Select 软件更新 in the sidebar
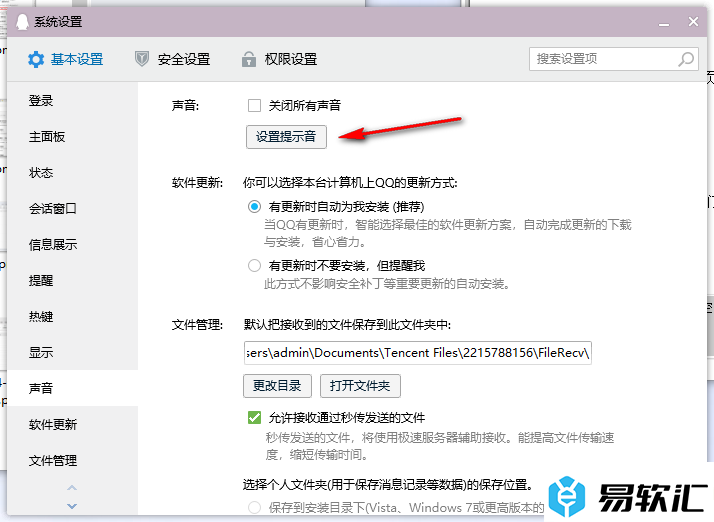The width and height of the screenshot is (714, 522). point(72,425)
